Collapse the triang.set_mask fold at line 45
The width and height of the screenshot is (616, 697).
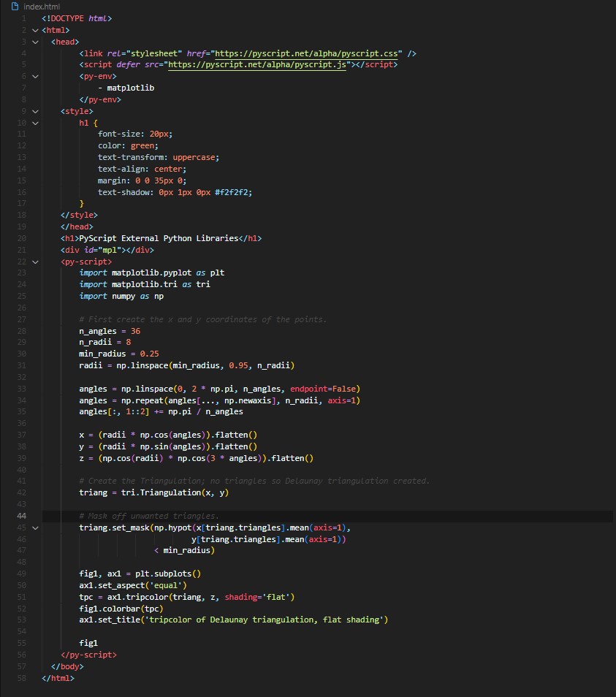[35, 528]
